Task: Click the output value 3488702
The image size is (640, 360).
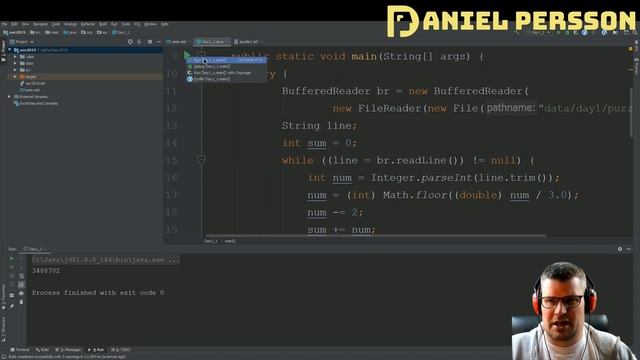Action: click(x=46, y=271)
